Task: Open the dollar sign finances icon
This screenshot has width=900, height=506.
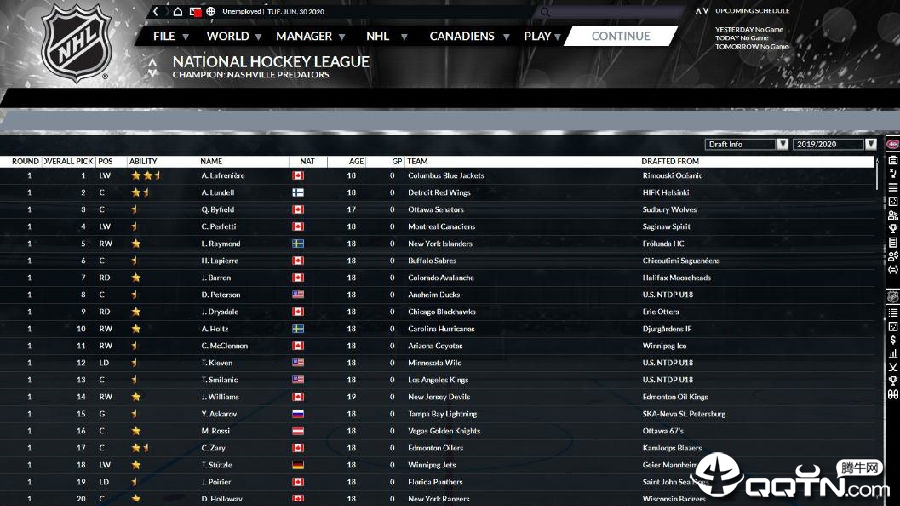Action: click(x=893, y=340)
